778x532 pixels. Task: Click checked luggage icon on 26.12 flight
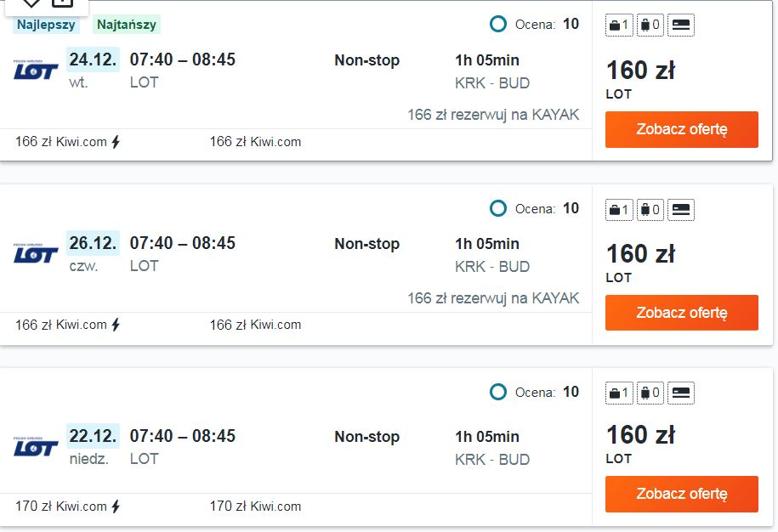tap(650, 210)
